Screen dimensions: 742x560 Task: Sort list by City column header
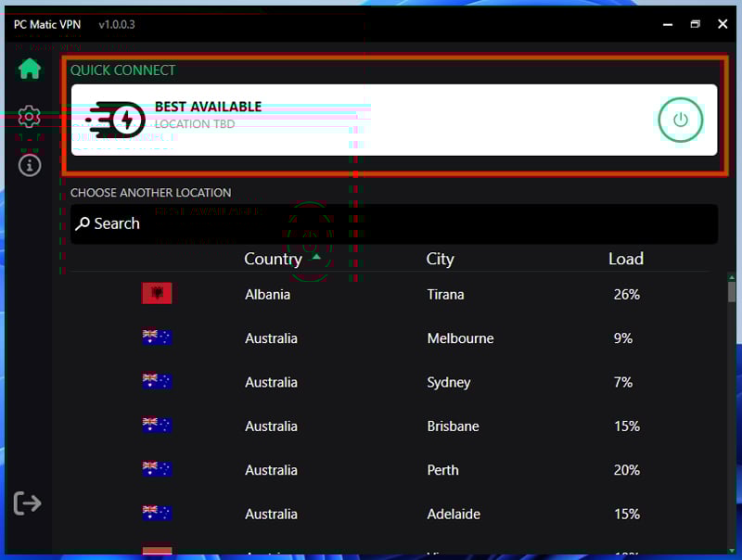[440, 259]
